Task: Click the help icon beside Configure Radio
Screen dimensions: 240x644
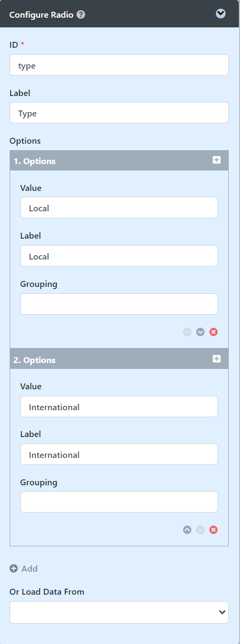Action: [81, 14]
